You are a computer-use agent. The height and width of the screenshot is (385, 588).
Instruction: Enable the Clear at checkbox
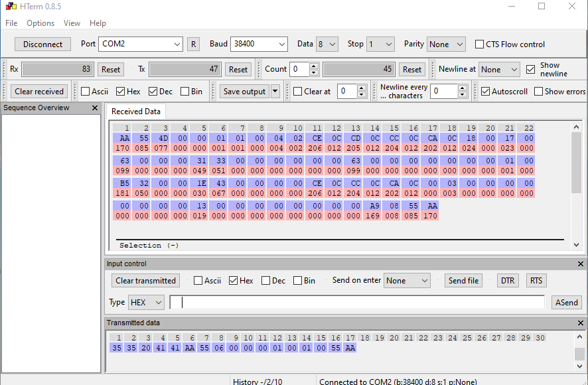(x=297, y=92)
